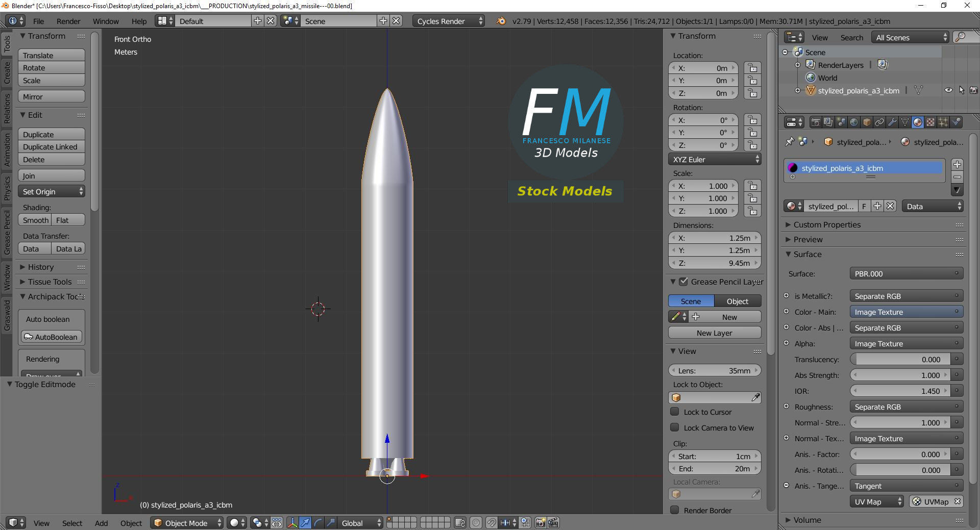
Task: Toggle the 3D manipulator widget icon
Action: (x=292, y=523)
